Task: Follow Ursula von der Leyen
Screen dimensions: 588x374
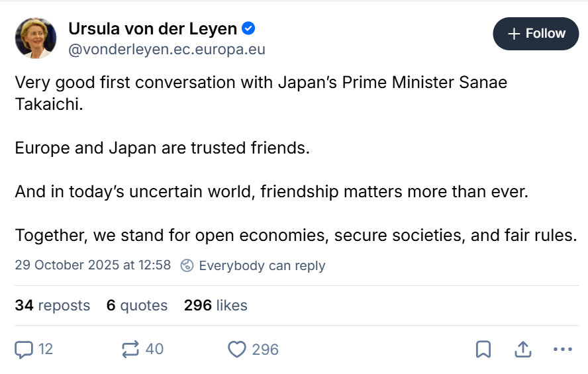Action: click(536, 34)
